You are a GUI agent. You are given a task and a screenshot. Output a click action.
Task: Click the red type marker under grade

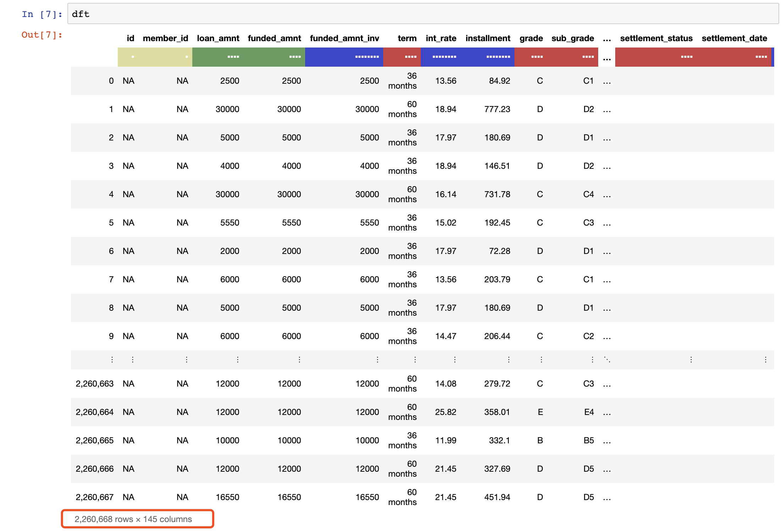537,57
